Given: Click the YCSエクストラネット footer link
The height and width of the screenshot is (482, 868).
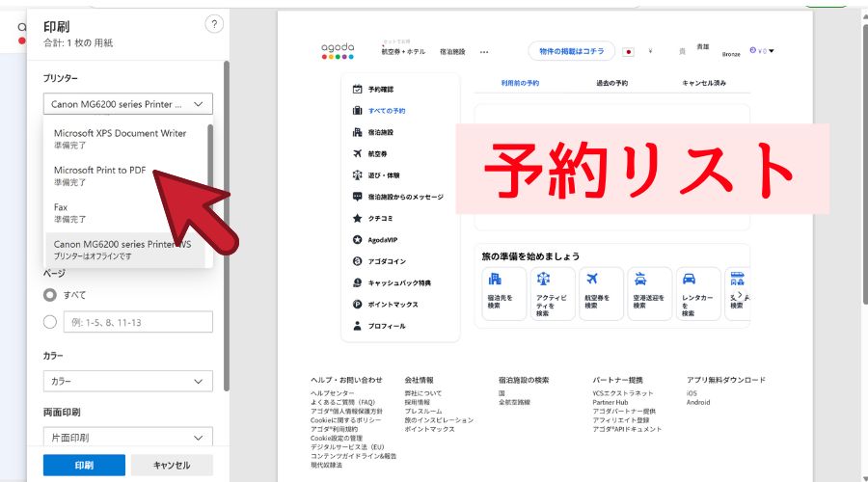Looking at the screenshot, I should tap(623, 393).
